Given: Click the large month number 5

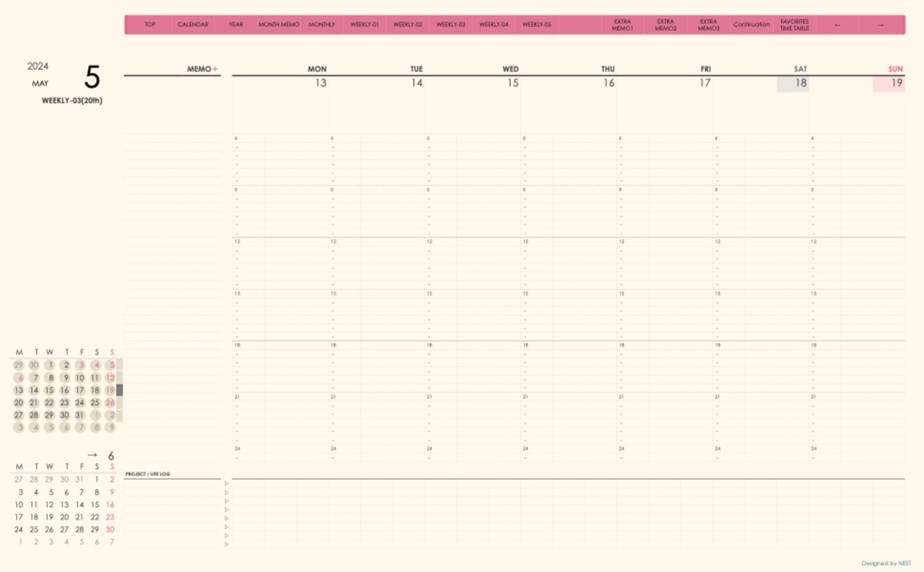Looking at the screenshot, I should tap(92, 77).
